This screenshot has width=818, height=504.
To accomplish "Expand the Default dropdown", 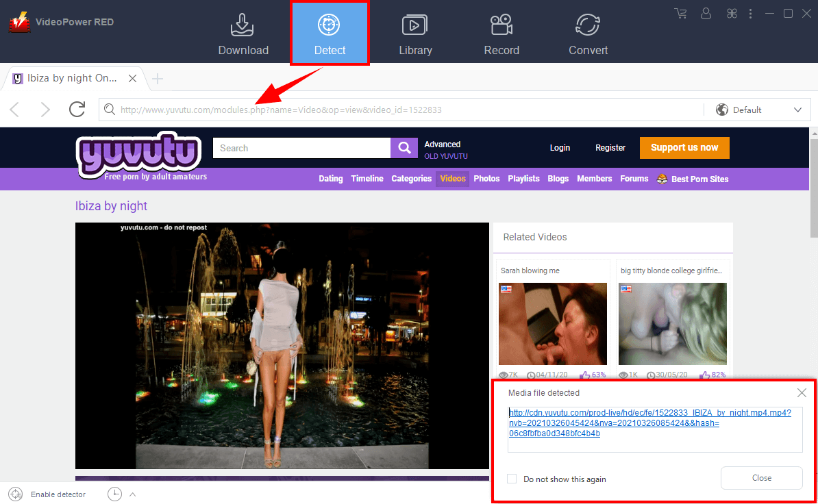I will (x=797, y=110).
